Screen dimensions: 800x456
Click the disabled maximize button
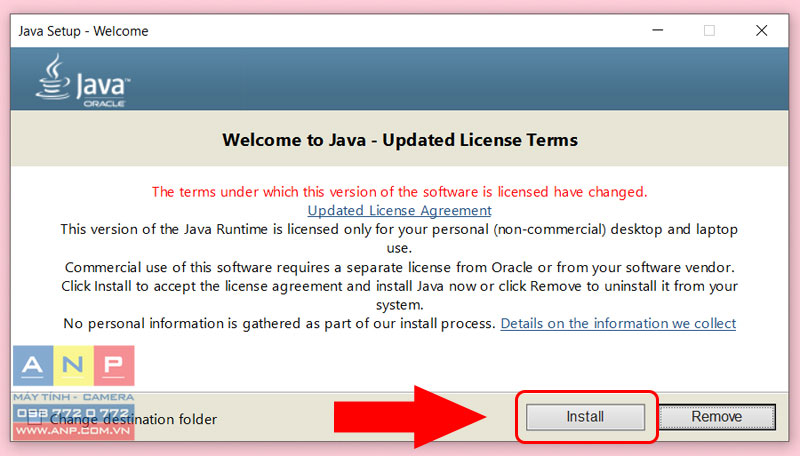coord(709,31)
